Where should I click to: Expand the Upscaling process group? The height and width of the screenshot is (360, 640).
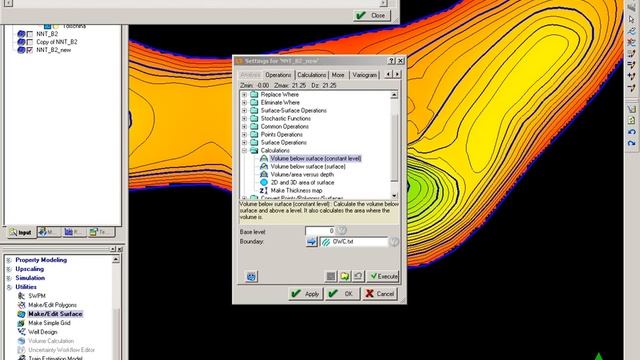[9, 269]
